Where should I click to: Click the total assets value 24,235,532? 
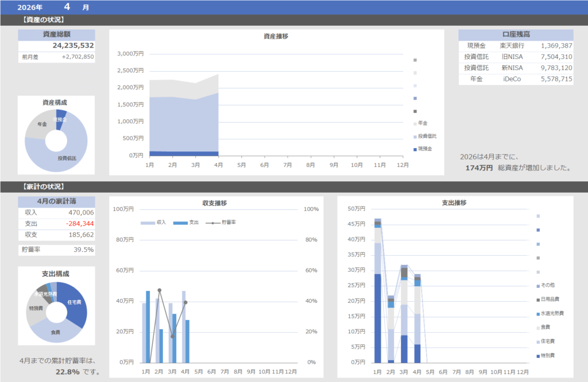[x=73, y=46]
